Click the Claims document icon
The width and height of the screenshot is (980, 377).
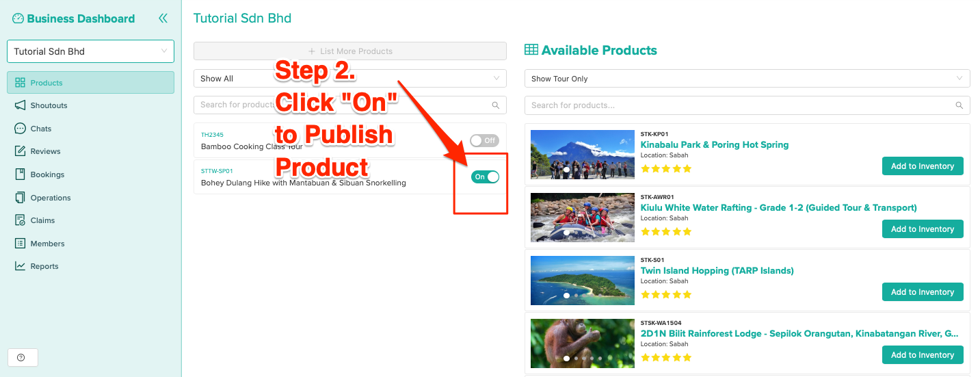pos(20,220)
